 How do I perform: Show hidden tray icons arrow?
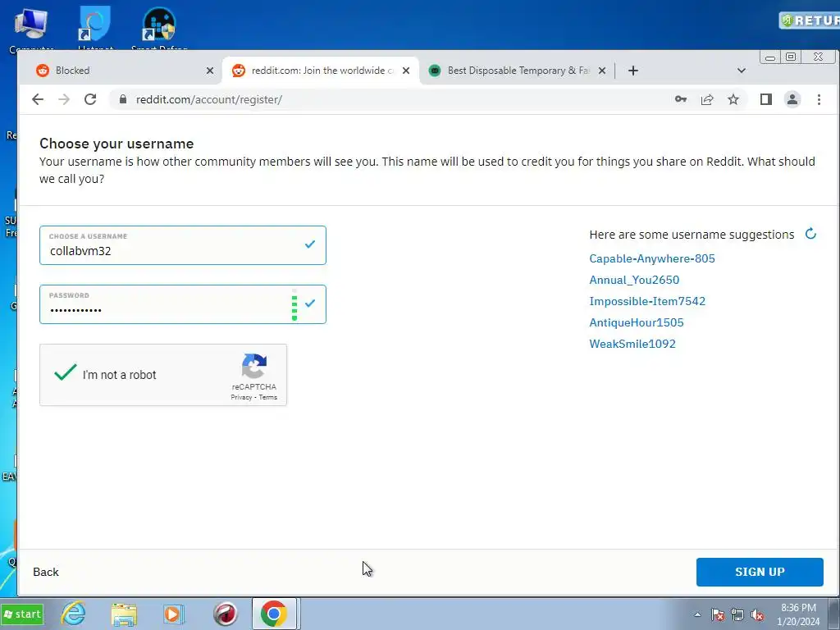697,614
